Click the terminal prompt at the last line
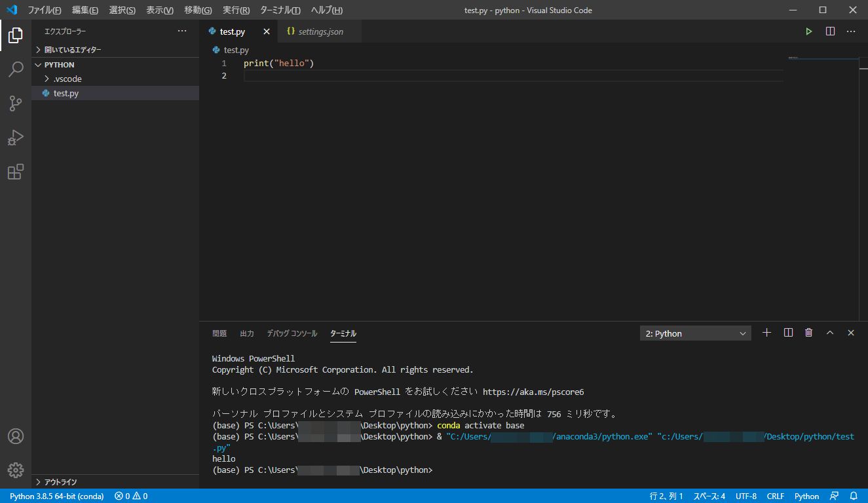Image resolution: width=868 pixels, height=503 pixels. pos(322,470)
